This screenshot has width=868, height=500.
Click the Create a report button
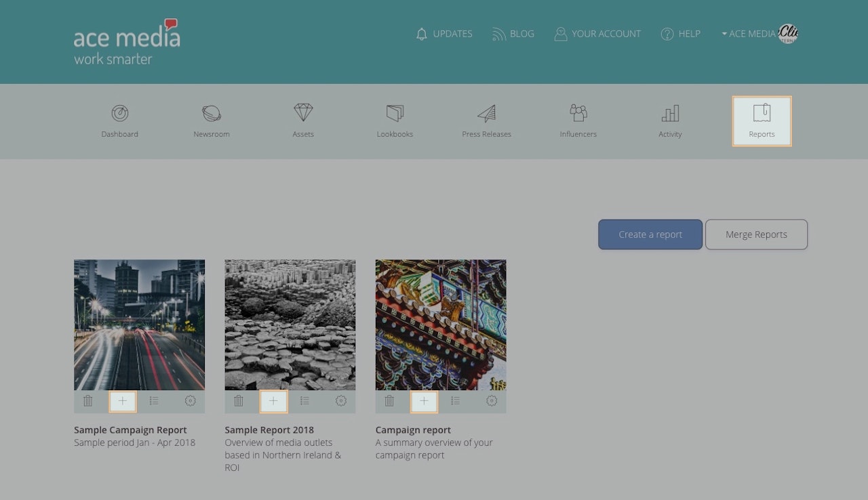(x=650, y=234)
